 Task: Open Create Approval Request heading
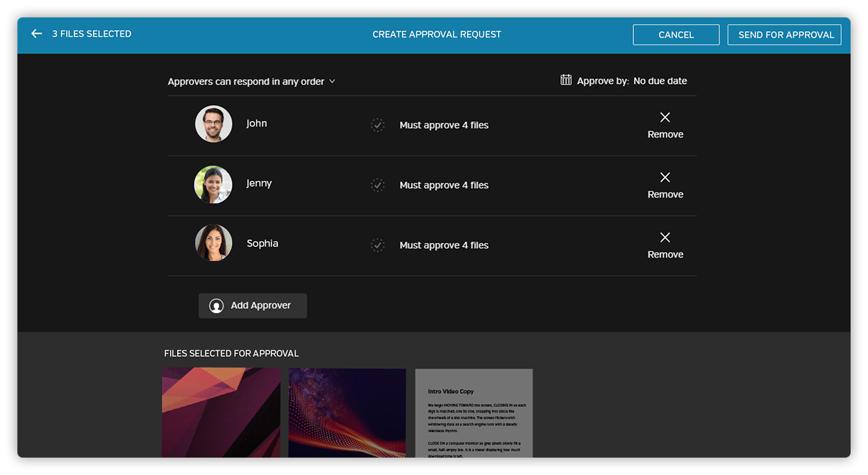tap(437, 33)
